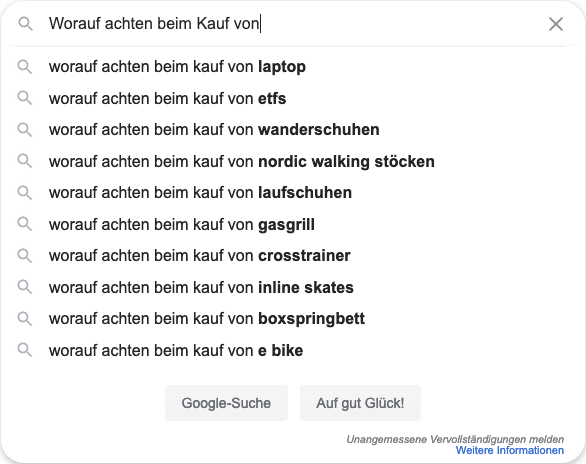586x464 pixels.
Task: Click the search icon in the search box
Action: [25, 24]
